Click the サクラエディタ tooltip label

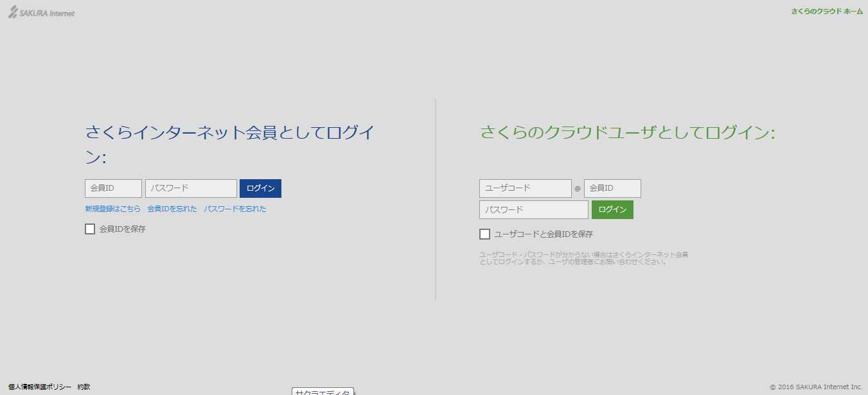(x=323, y=392)
